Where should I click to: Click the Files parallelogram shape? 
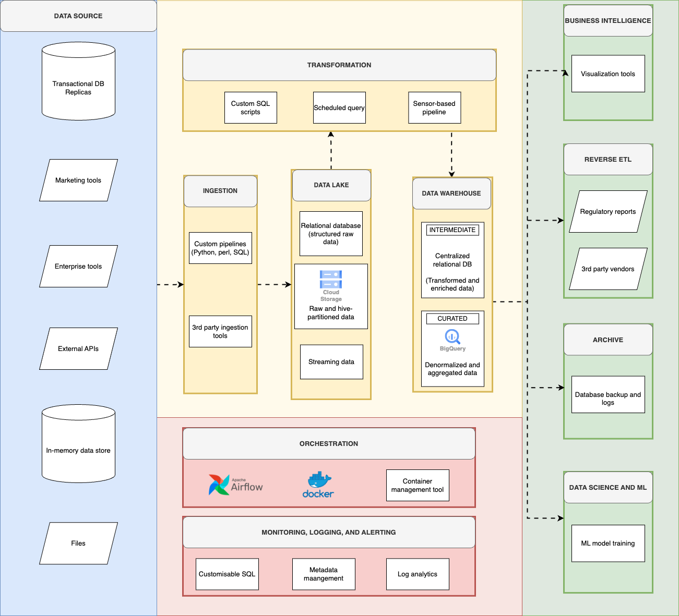point(78,543)
